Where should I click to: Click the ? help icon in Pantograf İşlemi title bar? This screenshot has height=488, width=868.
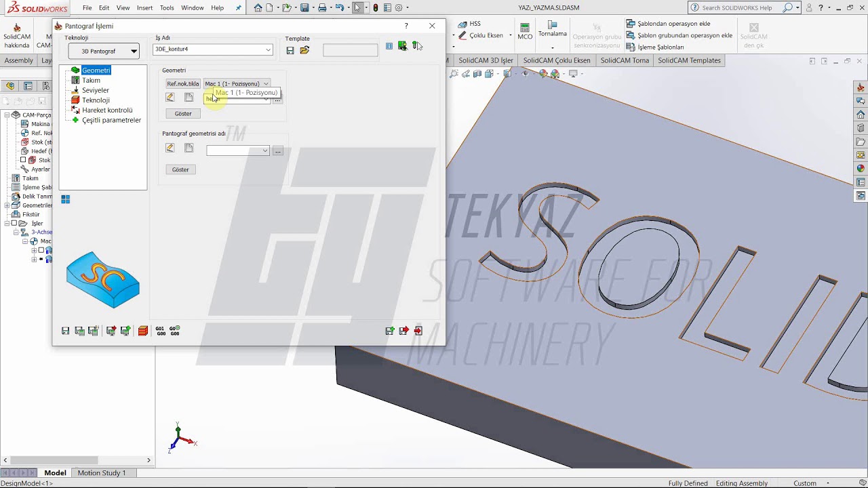pos(406,26)
